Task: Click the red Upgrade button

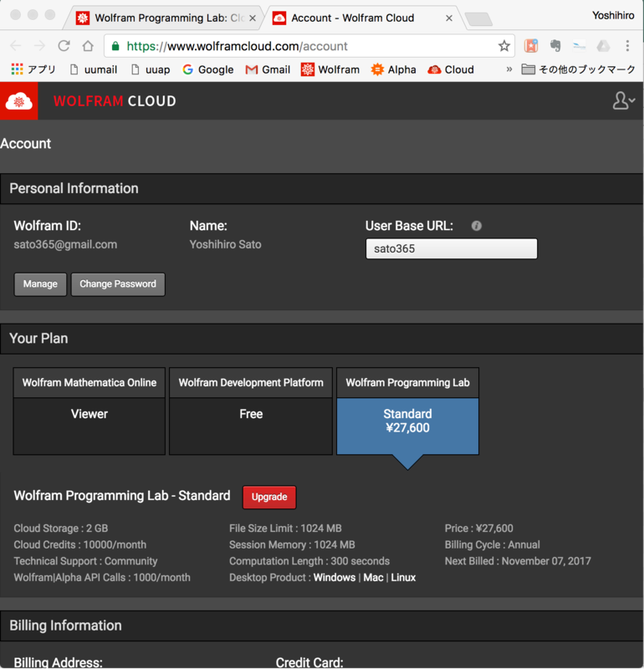Action: (269, 497)
